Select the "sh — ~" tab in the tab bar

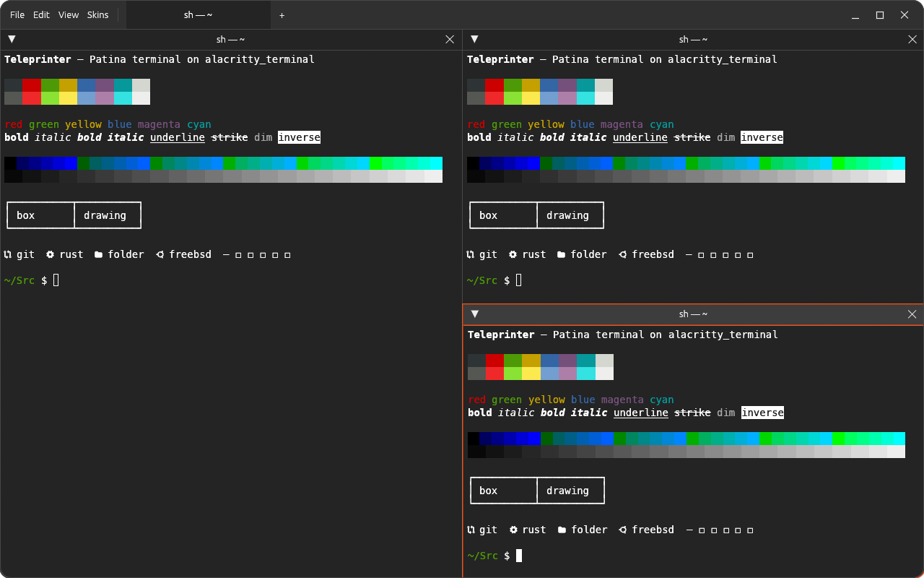(x=199, y=15)
